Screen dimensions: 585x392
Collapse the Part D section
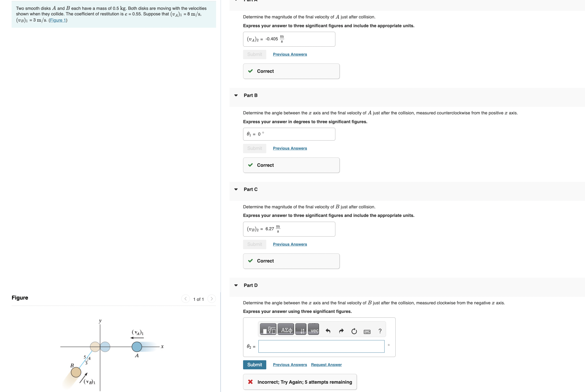tap(236, 285)
